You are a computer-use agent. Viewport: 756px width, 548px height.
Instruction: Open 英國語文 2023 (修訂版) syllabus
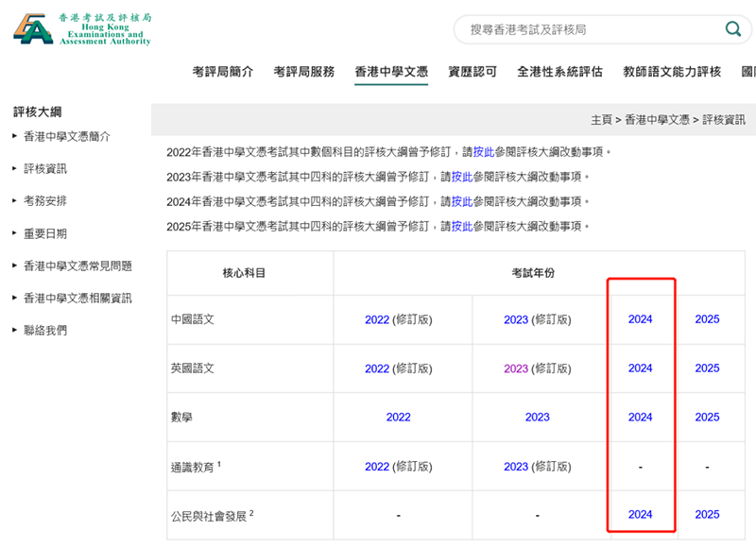[x=516, y=368]
